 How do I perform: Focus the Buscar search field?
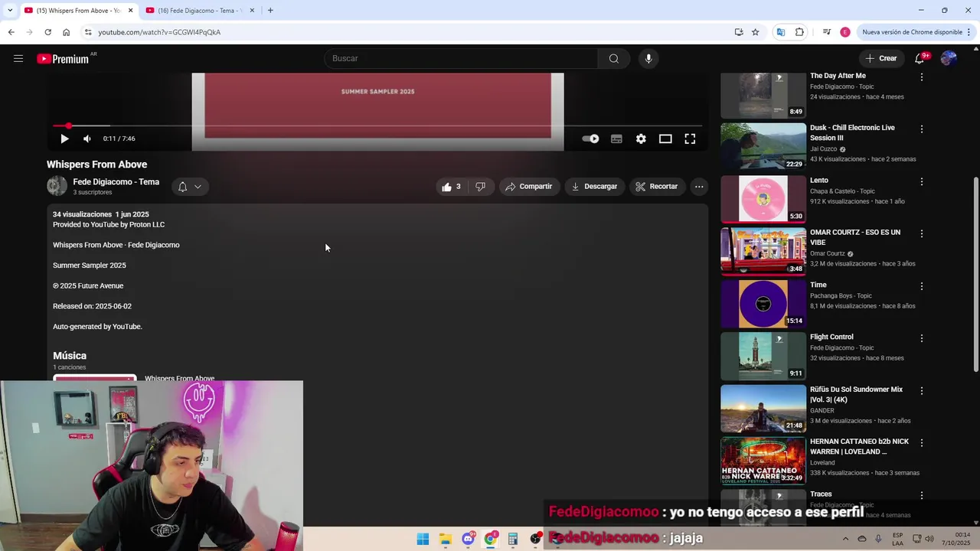[461, 59]
